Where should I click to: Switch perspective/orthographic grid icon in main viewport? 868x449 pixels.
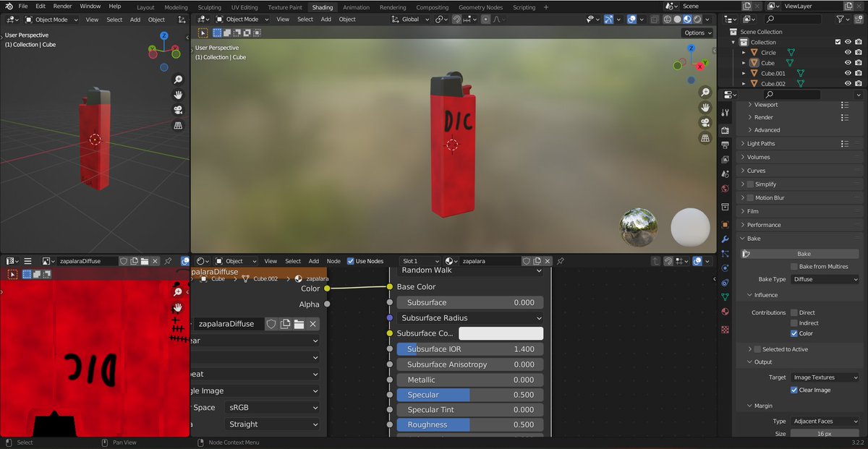coord(705,138)
